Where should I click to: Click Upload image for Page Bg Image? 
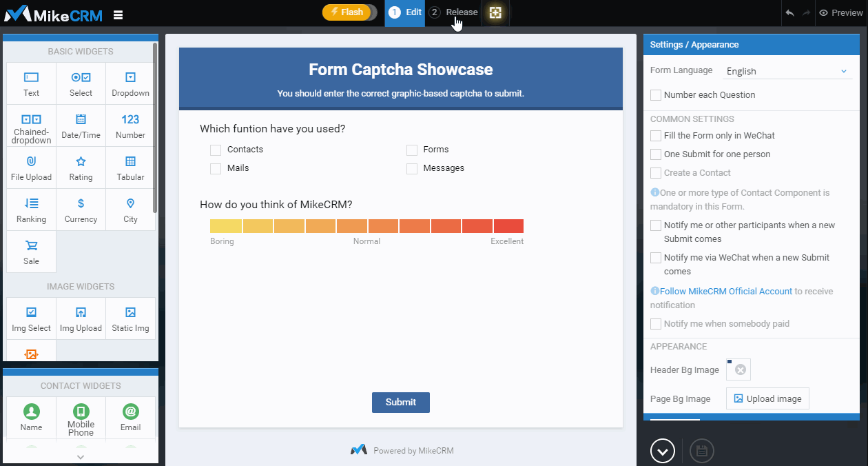[767, 398]
